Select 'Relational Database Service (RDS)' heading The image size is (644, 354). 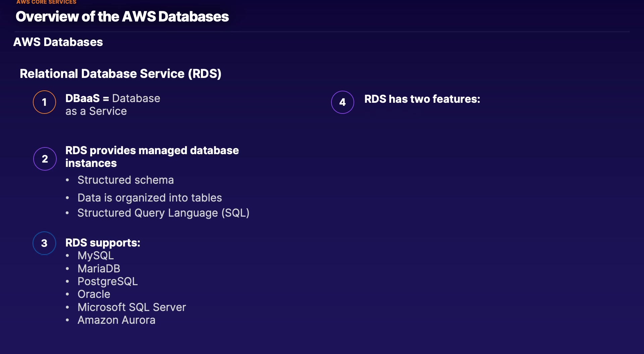[120, 74]
